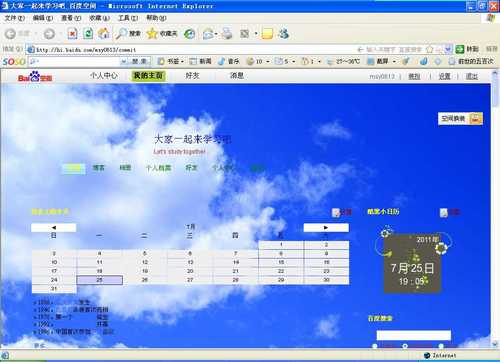
Task: Click the History globe toolbar icon
Action: pos(190,34)
